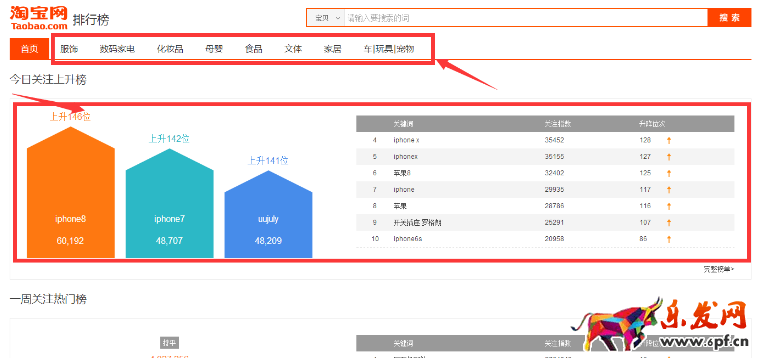Open the 化妆品 category tab
Screen dimensions: 759x362
(x=170, y=49)
